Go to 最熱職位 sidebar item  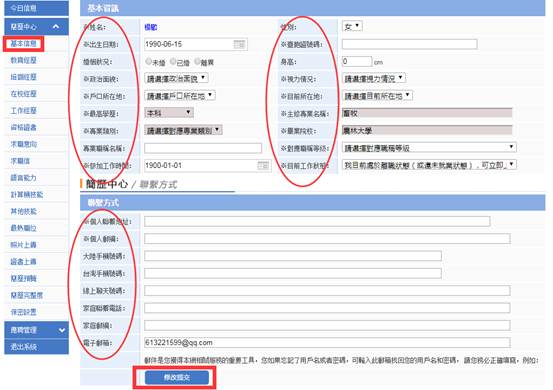point(24,228)
